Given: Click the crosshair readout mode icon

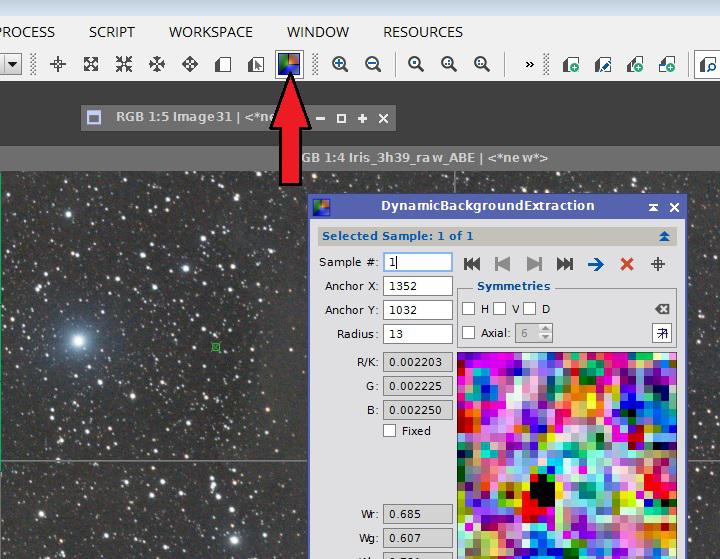Looking at the screenshot, I should pyautogui.click(x=58, y=64).
